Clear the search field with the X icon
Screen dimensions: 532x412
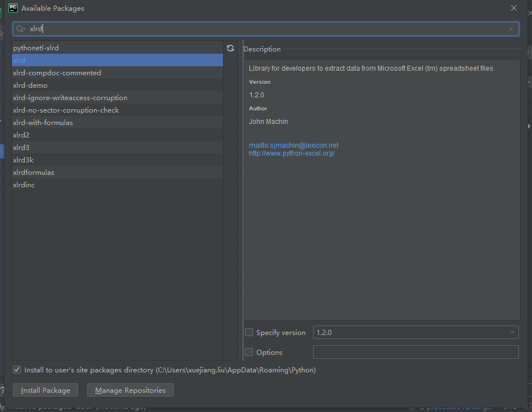[511, 29]
